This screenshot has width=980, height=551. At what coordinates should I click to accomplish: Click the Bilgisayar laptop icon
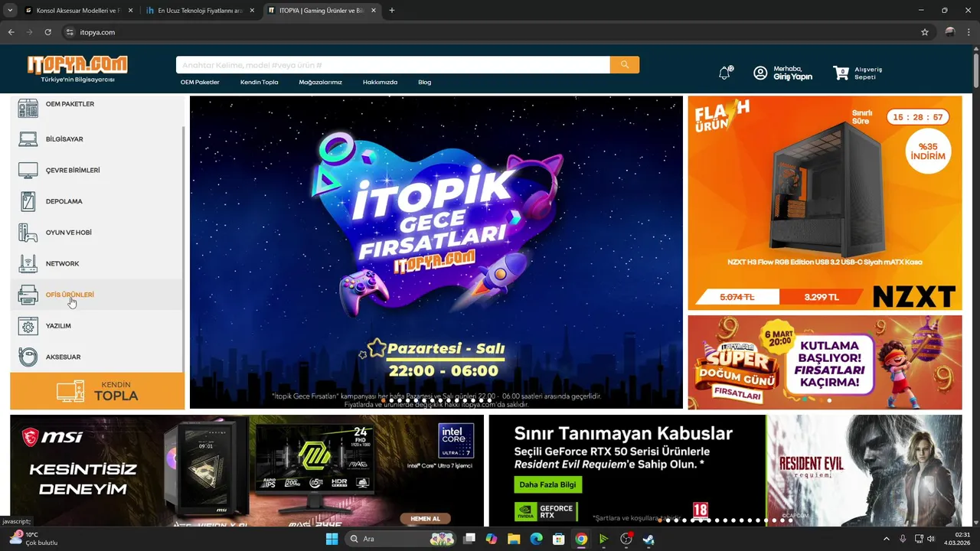(28, 139)
